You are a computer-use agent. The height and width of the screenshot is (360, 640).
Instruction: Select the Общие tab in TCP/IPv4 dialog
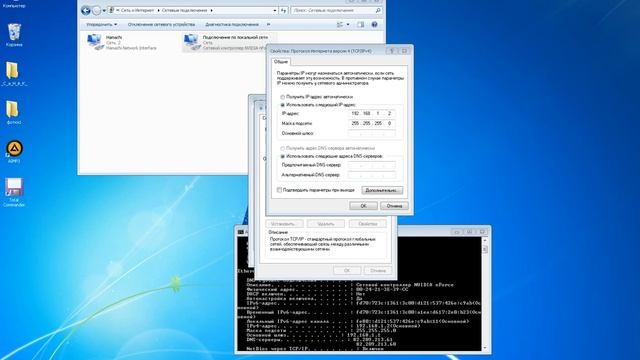point(281,62)
